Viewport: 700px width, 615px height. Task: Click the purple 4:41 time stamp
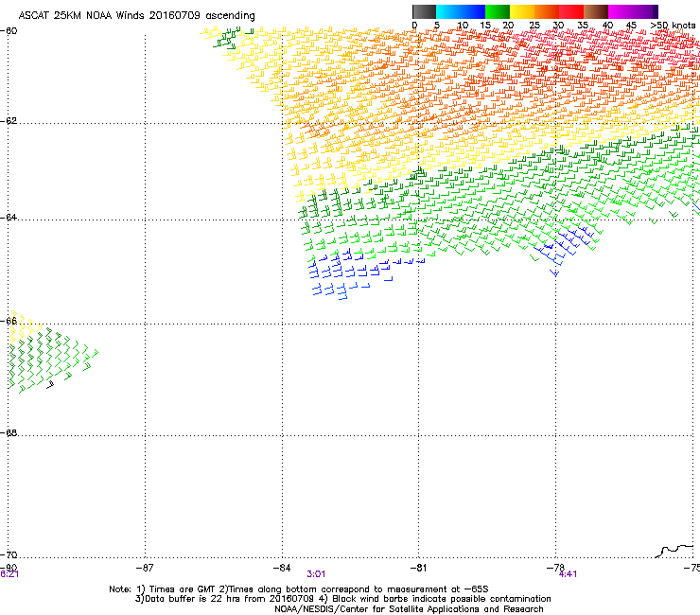coord(568,574)
